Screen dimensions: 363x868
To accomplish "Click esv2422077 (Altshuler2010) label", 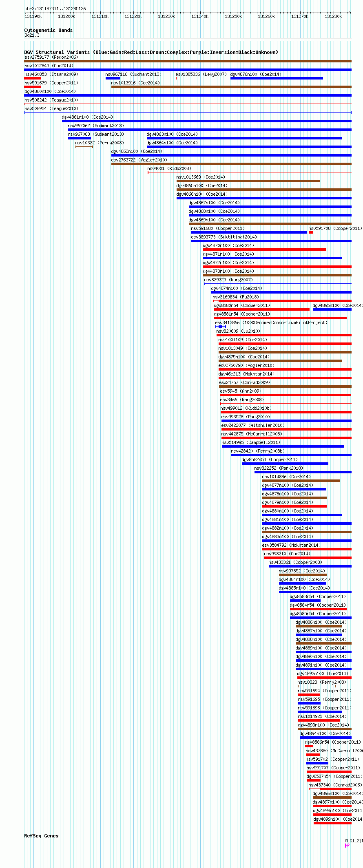I will (x=253, y=425).
